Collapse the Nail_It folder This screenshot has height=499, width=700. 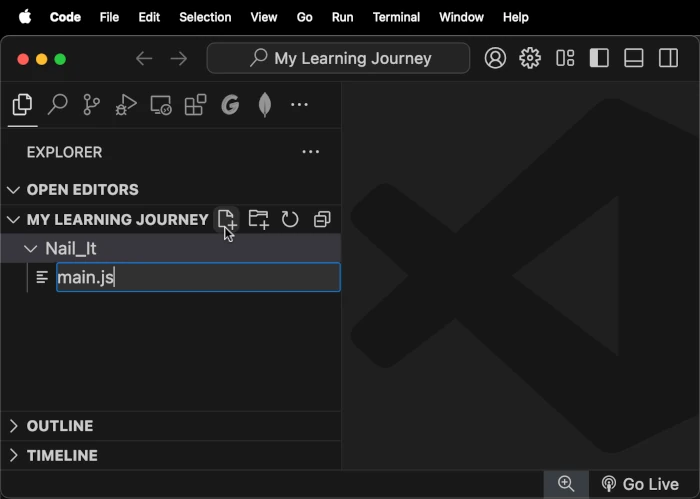(171, 248)
